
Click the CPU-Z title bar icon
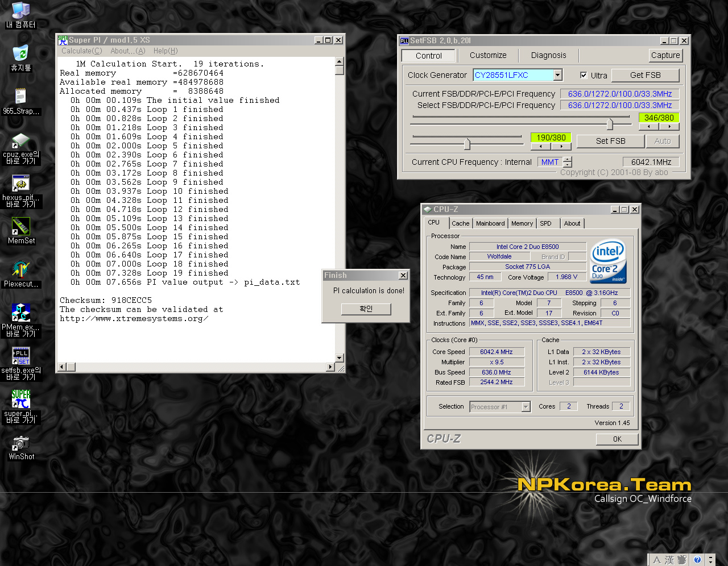427,209
